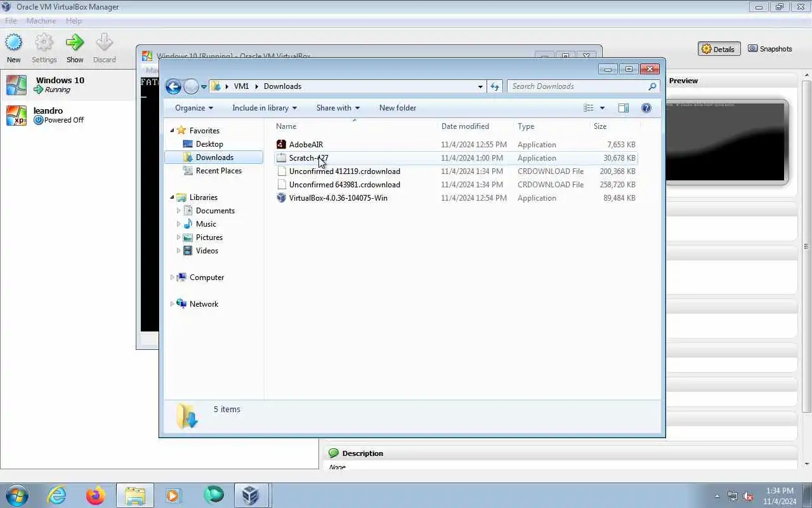Screen dimensions: 812x508
Task: Select Videos library in navigation pane
Action: (207, 251)
